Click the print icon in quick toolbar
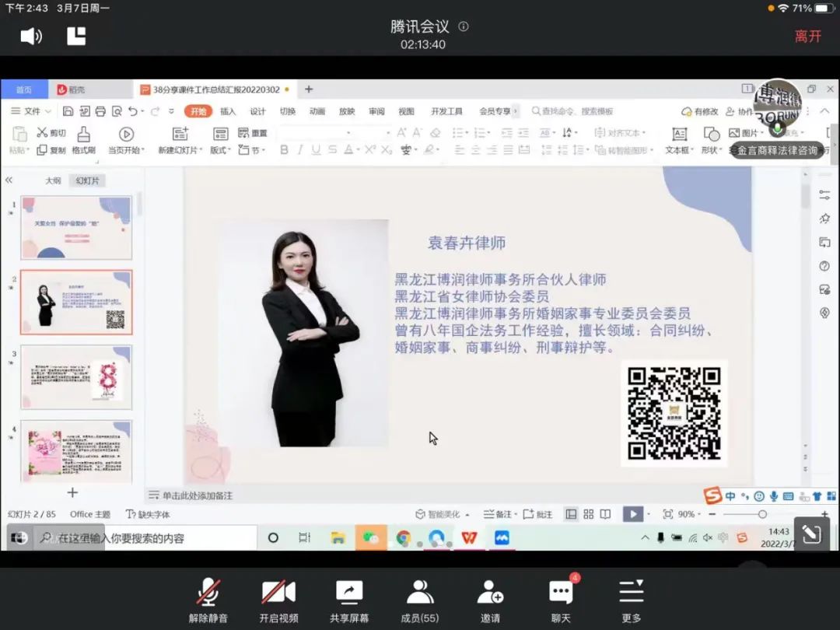Screen dimensions: 840x630 (x=100, y=111)
